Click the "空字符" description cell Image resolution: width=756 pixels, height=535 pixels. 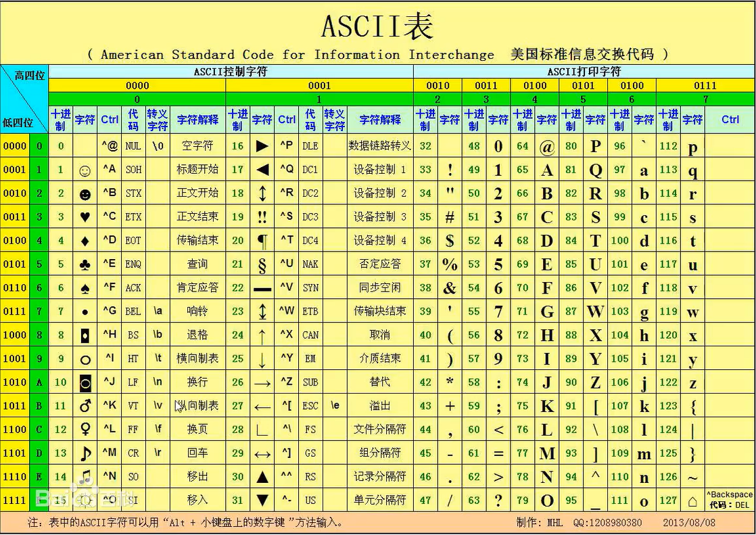[x=197, y=145]
